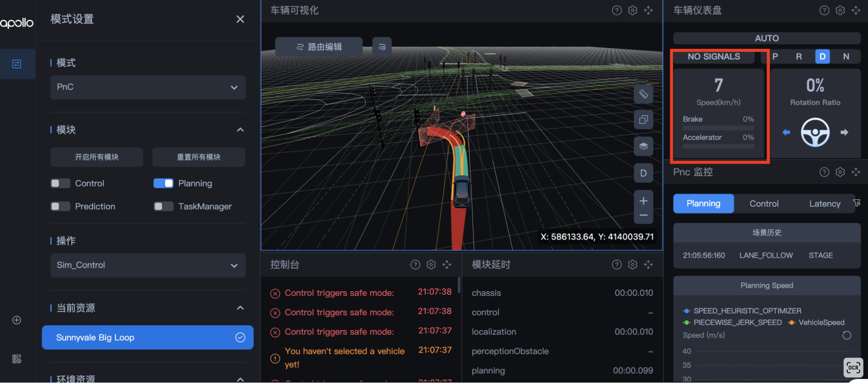
Task: Open the PnC mode dropdown
Action: tap(148, 87)
